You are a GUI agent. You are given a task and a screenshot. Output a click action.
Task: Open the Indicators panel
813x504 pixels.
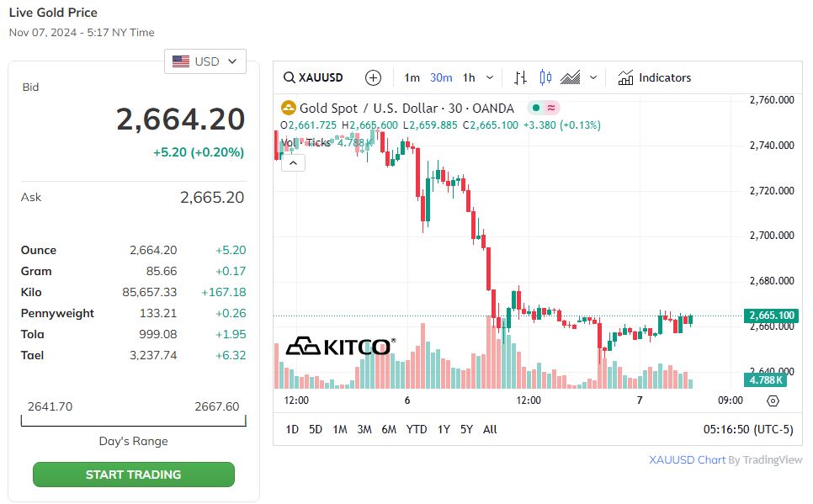click(654, 77)
